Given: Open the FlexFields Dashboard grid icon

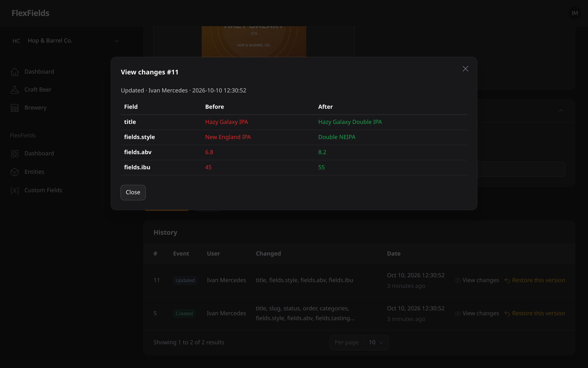Looking at the screenshot, I should [15, 154].
